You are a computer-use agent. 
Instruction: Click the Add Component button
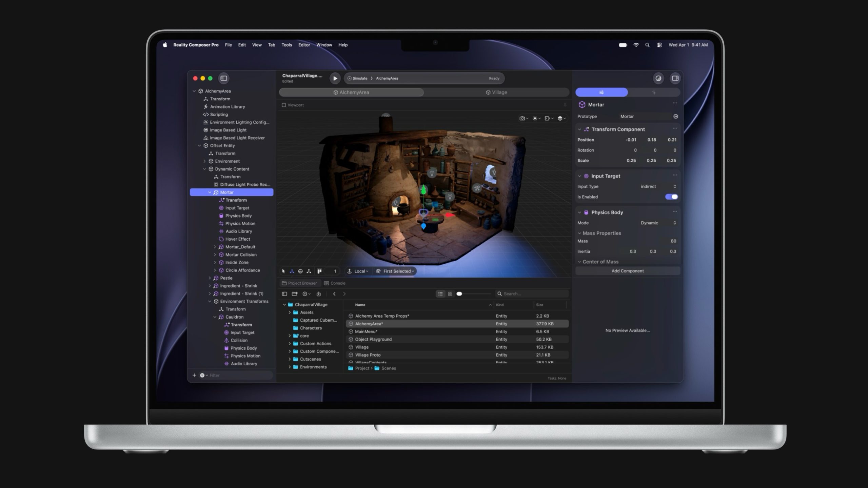pyautogui.click(x=628, y=271)
